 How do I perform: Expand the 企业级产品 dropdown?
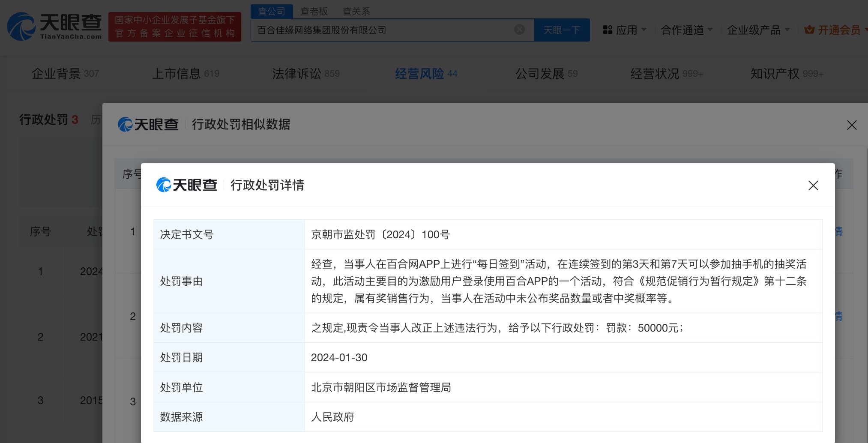coord(758,30)
